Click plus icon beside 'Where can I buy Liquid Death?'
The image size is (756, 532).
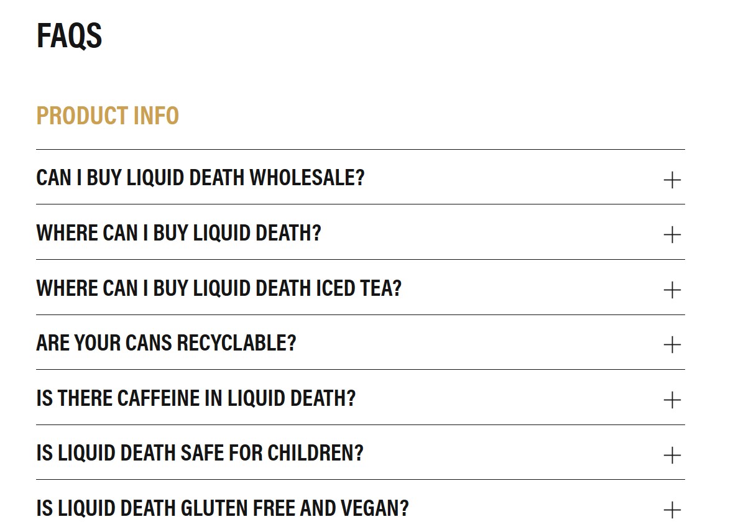pos(672,235)
